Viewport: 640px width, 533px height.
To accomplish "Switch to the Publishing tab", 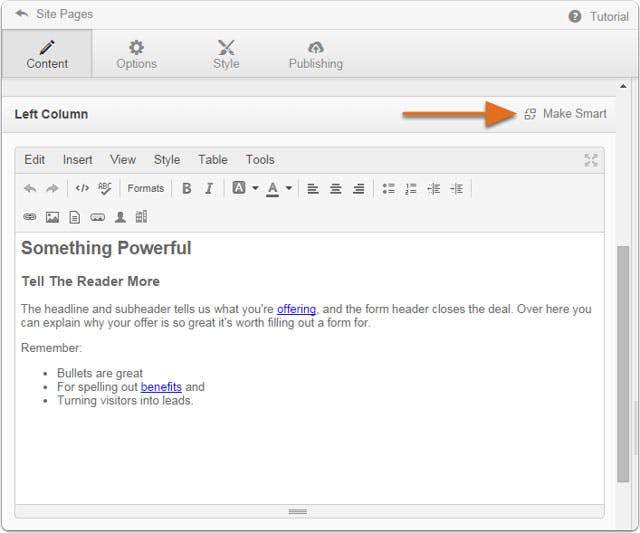I will [315, 54].
